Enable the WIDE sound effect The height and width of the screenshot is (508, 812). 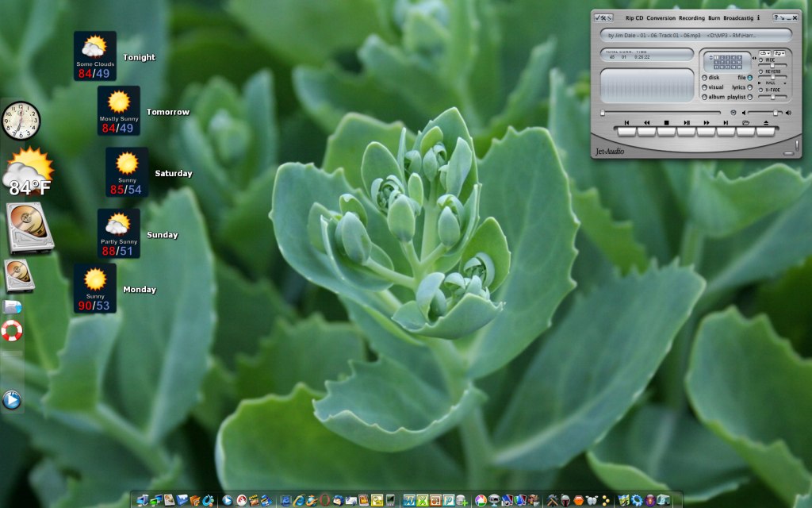click(x=760, y=60)
